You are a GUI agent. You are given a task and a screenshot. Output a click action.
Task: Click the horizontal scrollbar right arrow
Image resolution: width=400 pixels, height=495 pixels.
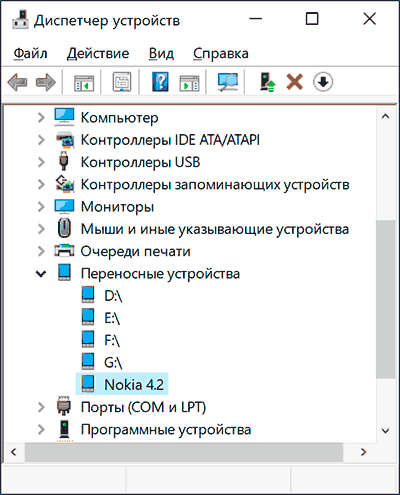tap(363, 452)
